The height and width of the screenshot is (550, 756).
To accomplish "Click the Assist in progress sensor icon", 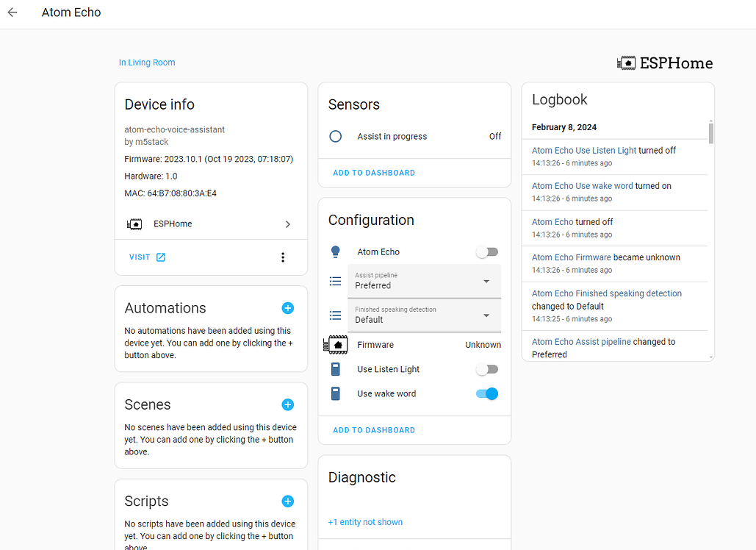I will (335, 136).
